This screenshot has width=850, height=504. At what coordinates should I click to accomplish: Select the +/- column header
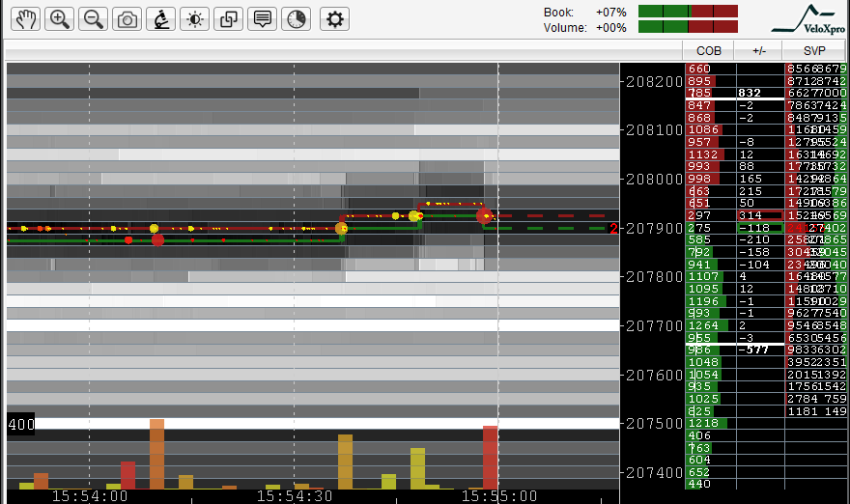[759, 51]
